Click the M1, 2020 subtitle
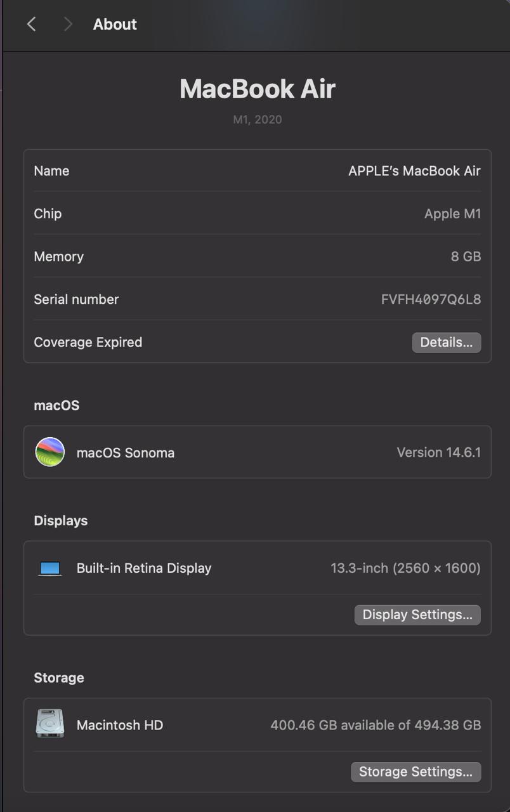Image resolution: width=510 pixels, height=812 pixels. (x=258, y=119)
